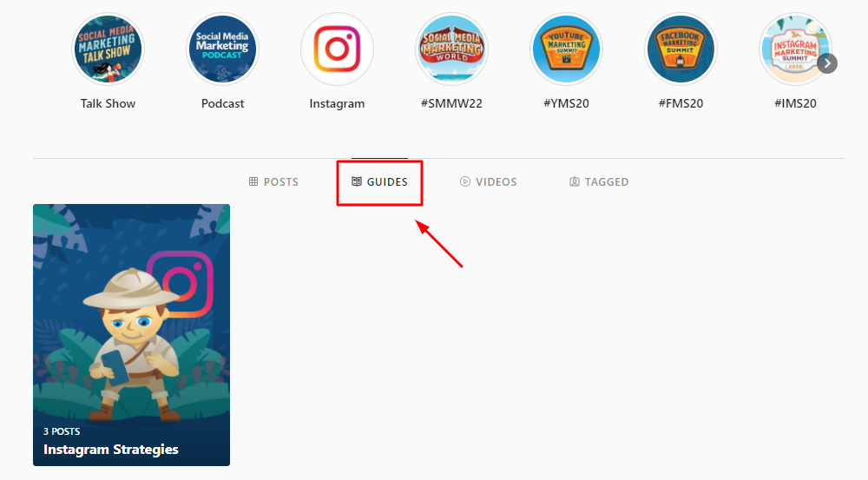Click the #IMS20 label

point(795,103)
